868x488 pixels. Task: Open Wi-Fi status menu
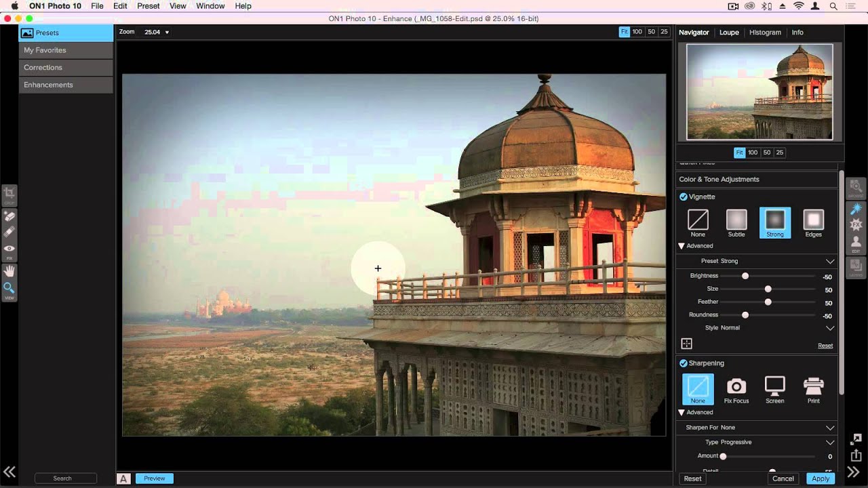(x=798, y=6)
